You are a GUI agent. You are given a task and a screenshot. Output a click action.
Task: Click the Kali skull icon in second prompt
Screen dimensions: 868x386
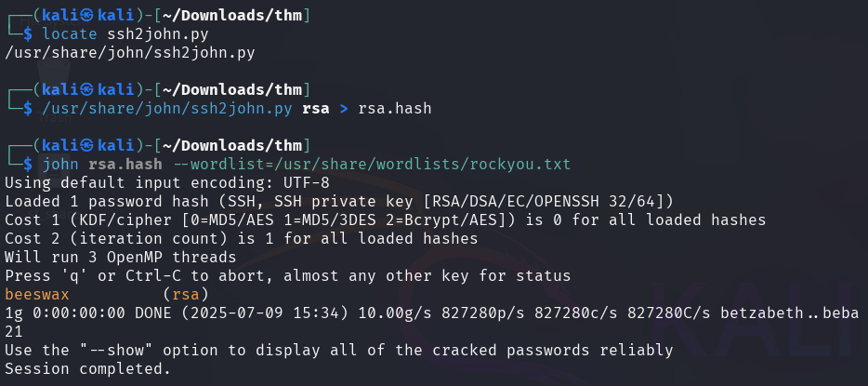(x=86, y=89)
